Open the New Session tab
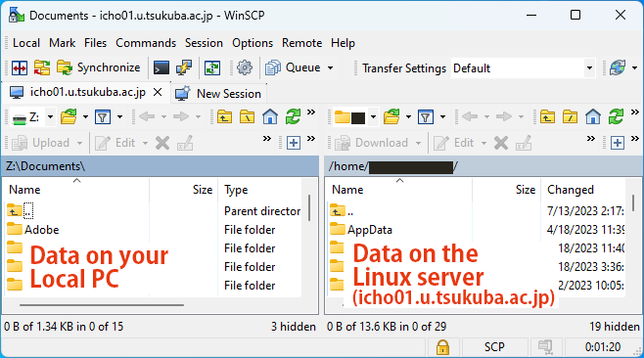 click(218, 94)
